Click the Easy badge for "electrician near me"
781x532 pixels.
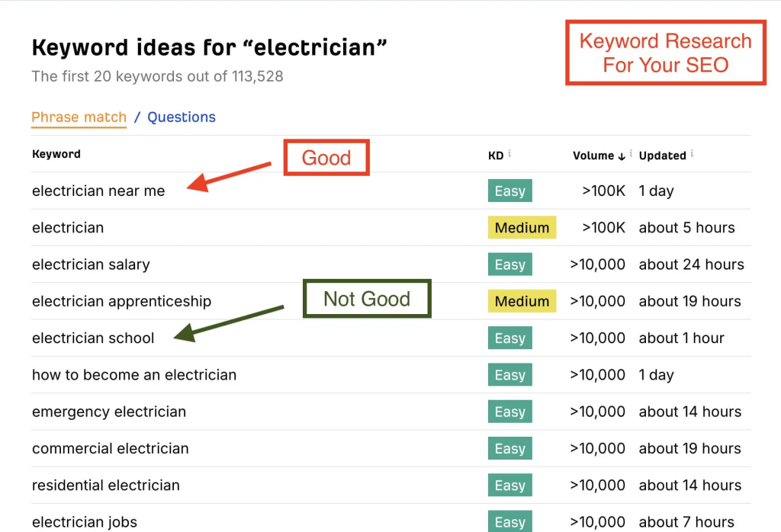509,191
